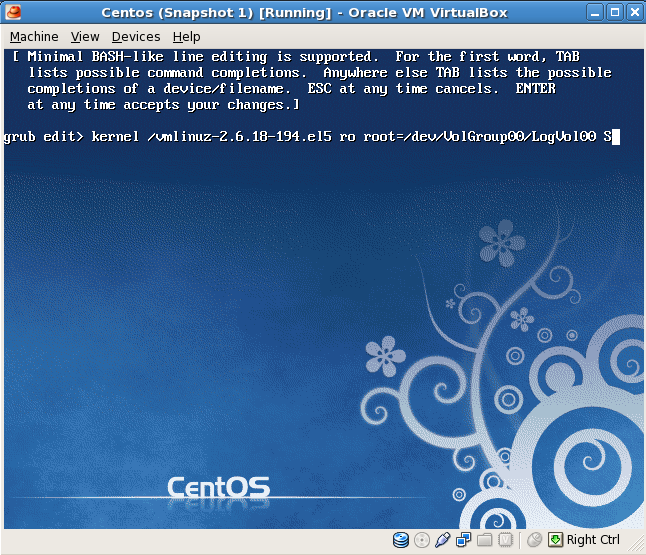
Task: Click the hard disk activity icon
Action: (401, 540)
